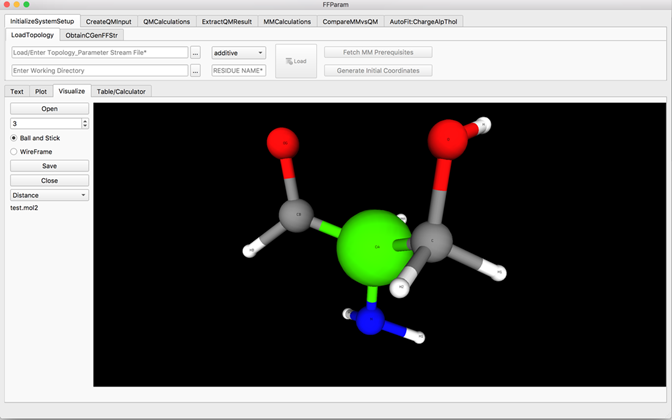Click the red hydroxyl oxygen atom bonded to hydrogen

point(447,139)
